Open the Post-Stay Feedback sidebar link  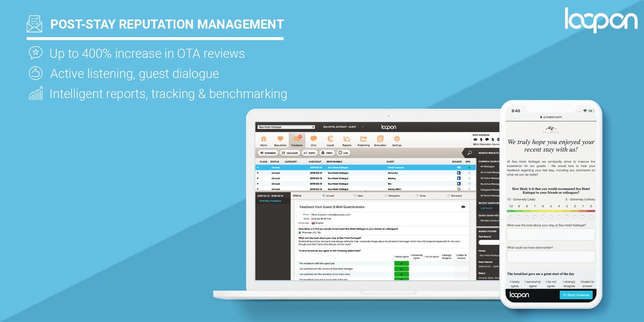click(x=269, y=201)
